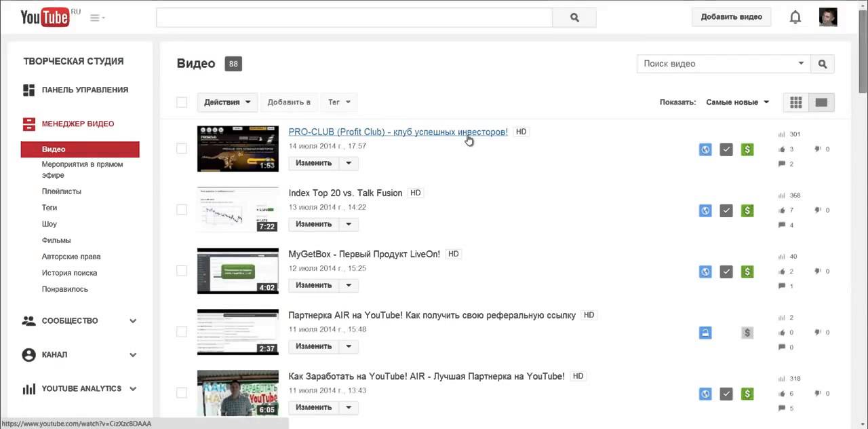868x429 pixels.
Task: Tick checkbox for PRO-CLUB video
Action: click(x=182, y=148)
